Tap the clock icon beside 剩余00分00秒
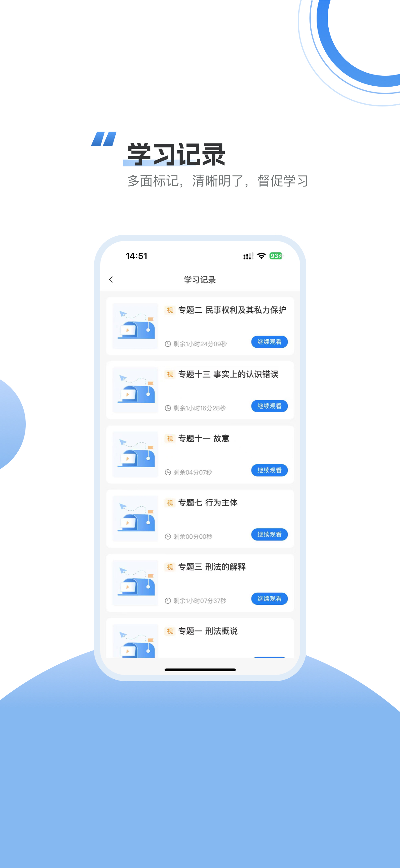This screenshot has width=400, height=868. (168, 536)
